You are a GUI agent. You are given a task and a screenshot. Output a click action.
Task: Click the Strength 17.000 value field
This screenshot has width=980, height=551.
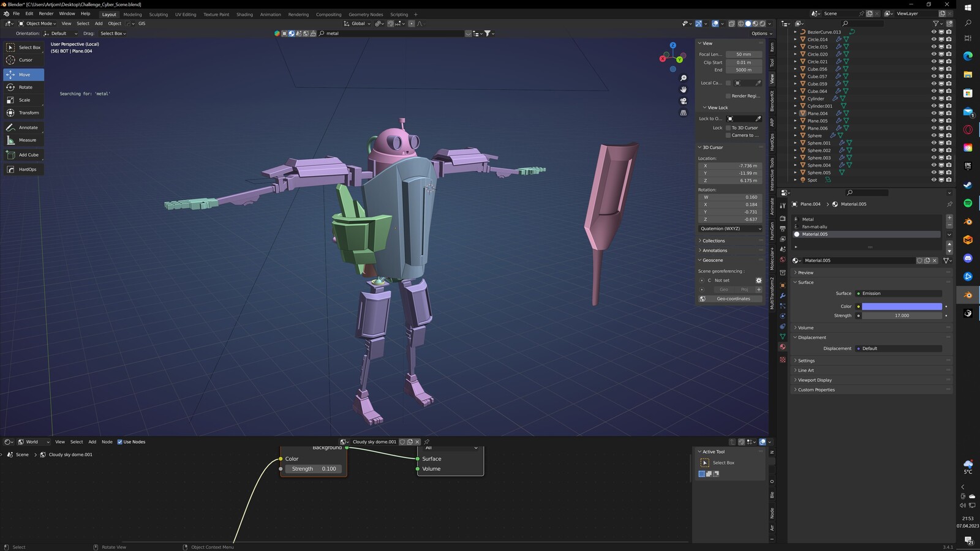902,316
